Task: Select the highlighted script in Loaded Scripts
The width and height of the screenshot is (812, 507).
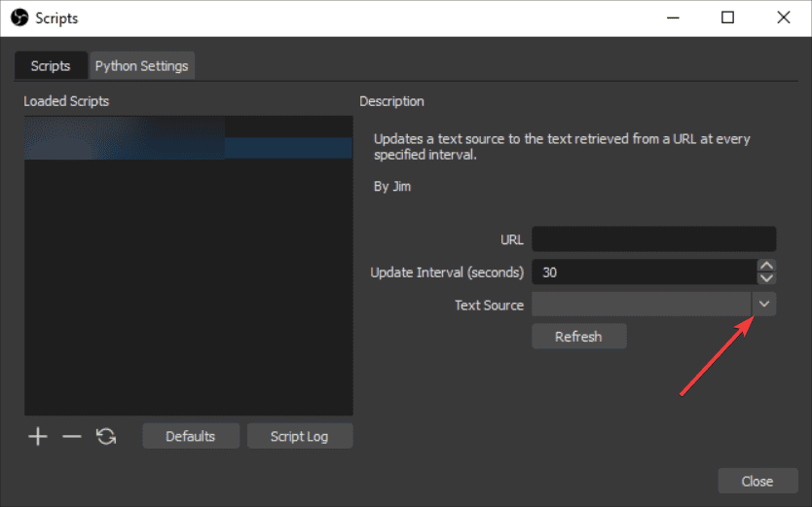Action: click(x=189, y=148)
